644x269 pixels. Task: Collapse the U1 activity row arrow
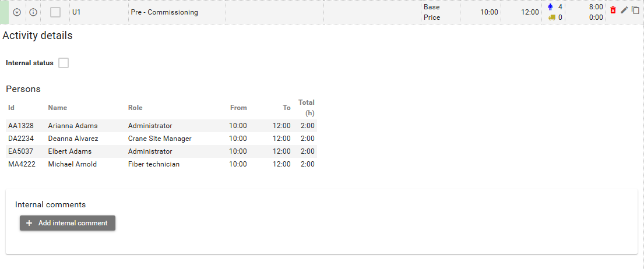[17, 12]
